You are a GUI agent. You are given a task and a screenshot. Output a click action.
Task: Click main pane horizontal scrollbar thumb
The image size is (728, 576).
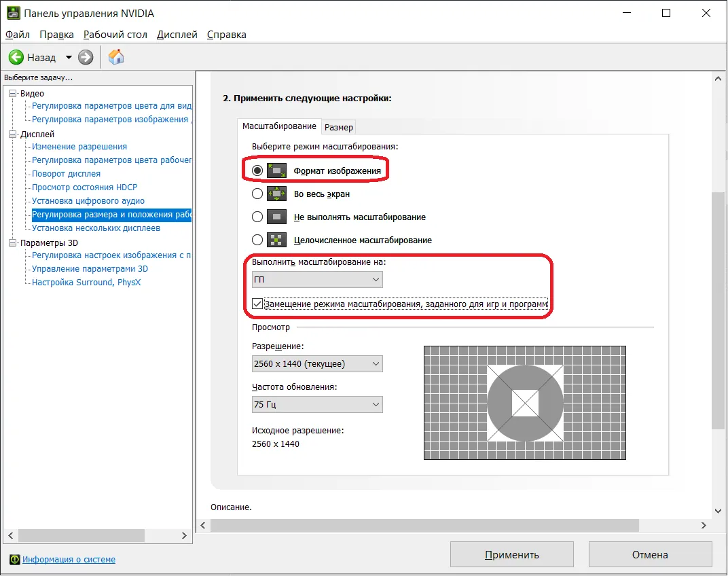click(425, 525)
